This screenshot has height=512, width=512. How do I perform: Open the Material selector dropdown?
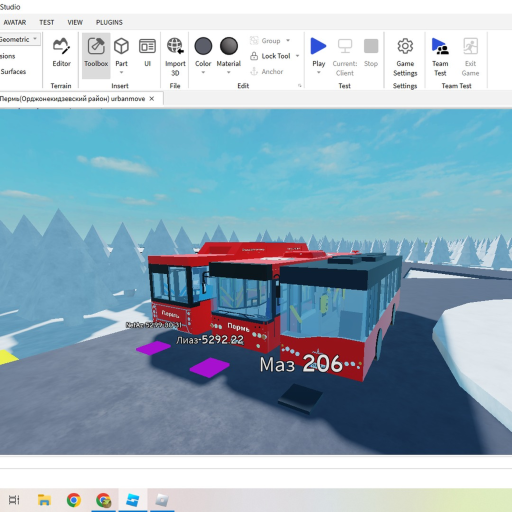229,72
